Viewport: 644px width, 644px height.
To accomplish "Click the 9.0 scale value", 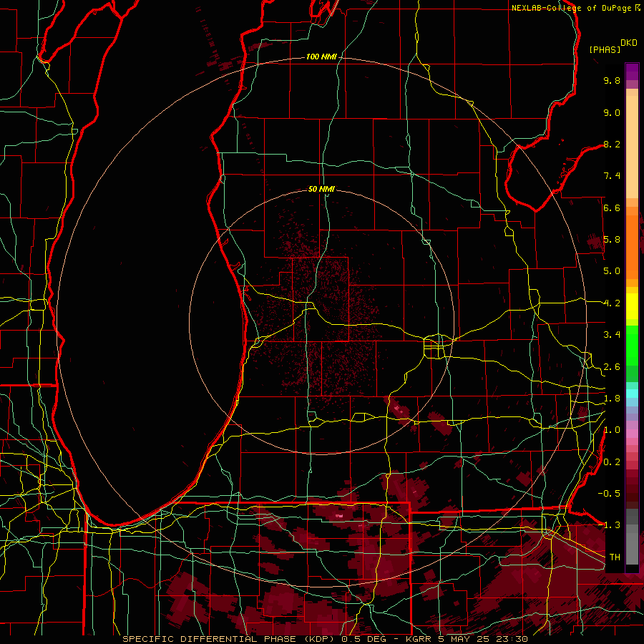I will point(612,112).
